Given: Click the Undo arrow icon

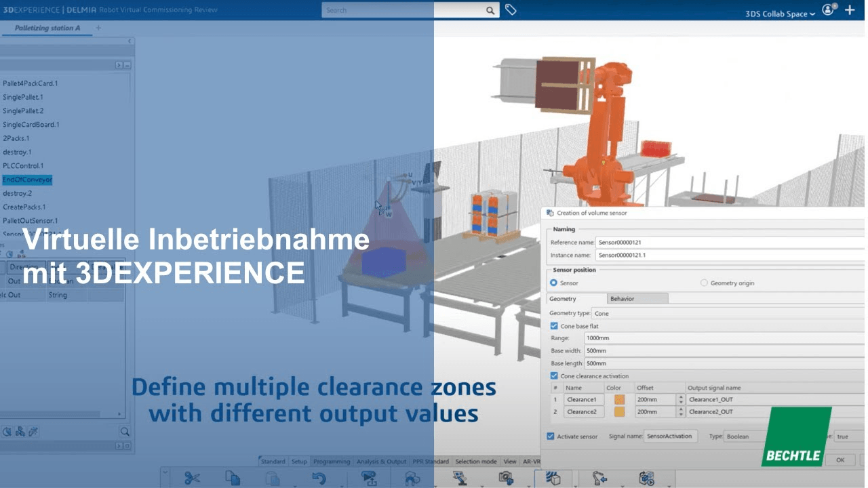Looking at the screenshot, I should [319, 478].
